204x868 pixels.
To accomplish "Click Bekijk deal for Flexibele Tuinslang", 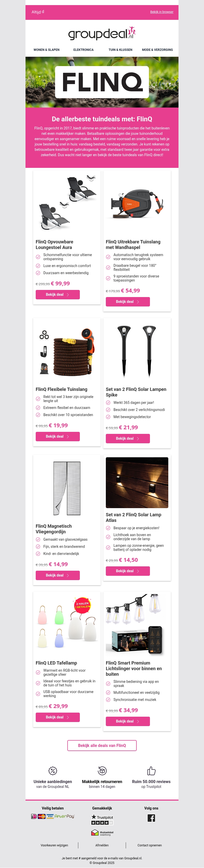I will [58, 436].
